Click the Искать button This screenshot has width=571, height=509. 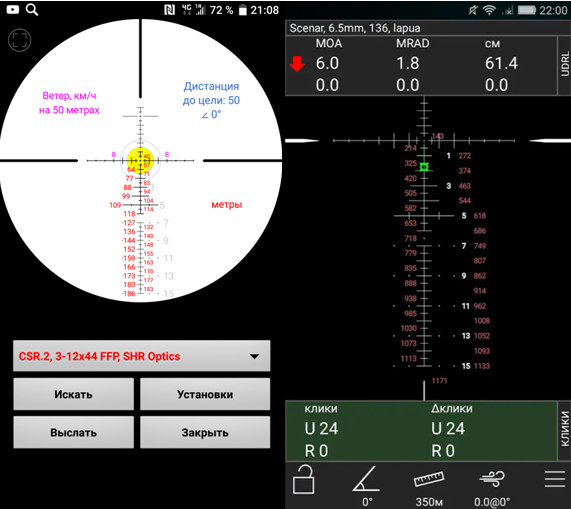(x=74, y=394)
